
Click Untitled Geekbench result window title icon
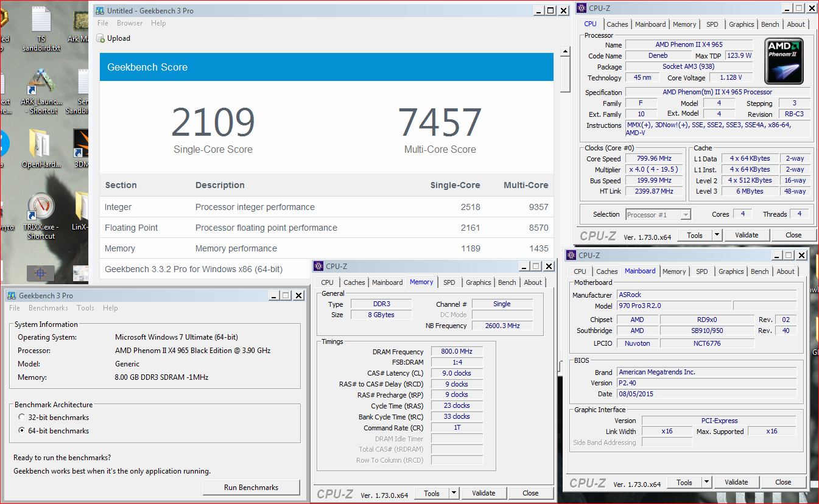click(x=100, y=10)
